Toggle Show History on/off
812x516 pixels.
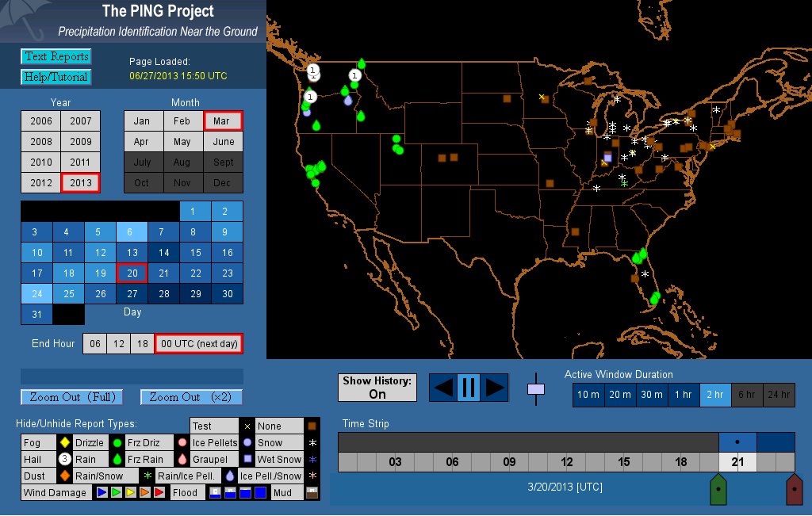377,388
